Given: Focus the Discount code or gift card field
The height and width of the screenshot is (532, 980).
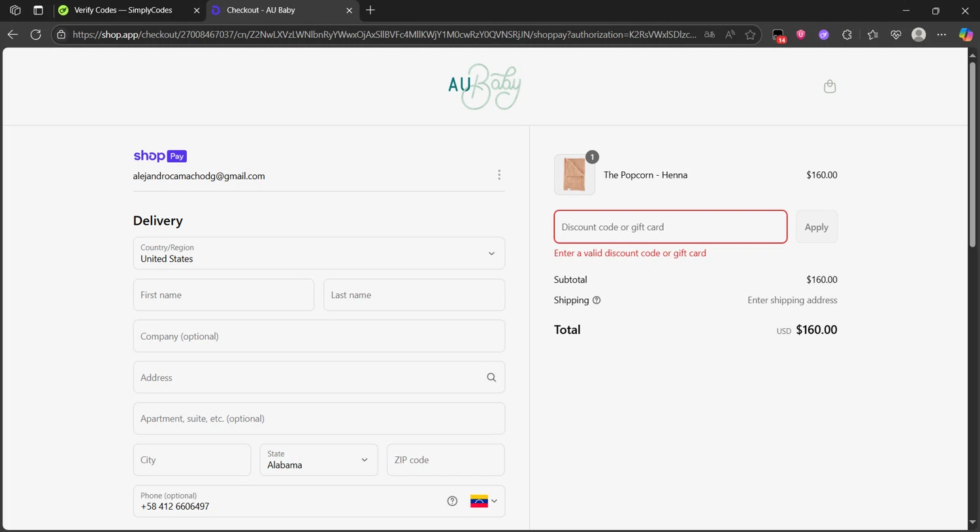Looking at the screenshot, I should click(x=670, y=227).
